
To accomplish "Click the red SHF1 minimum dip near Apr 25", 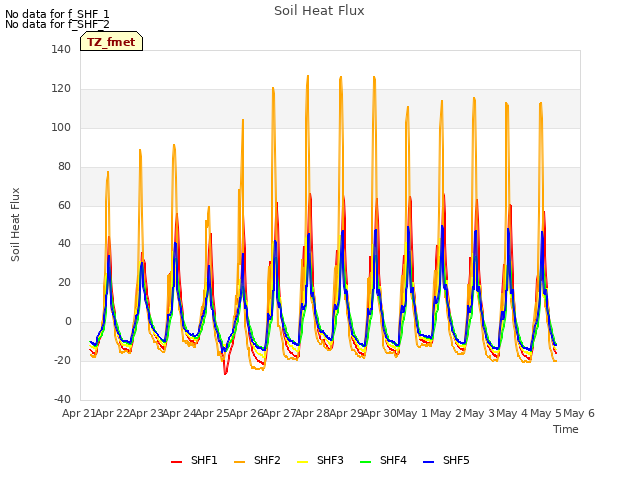I will (225, 373).
